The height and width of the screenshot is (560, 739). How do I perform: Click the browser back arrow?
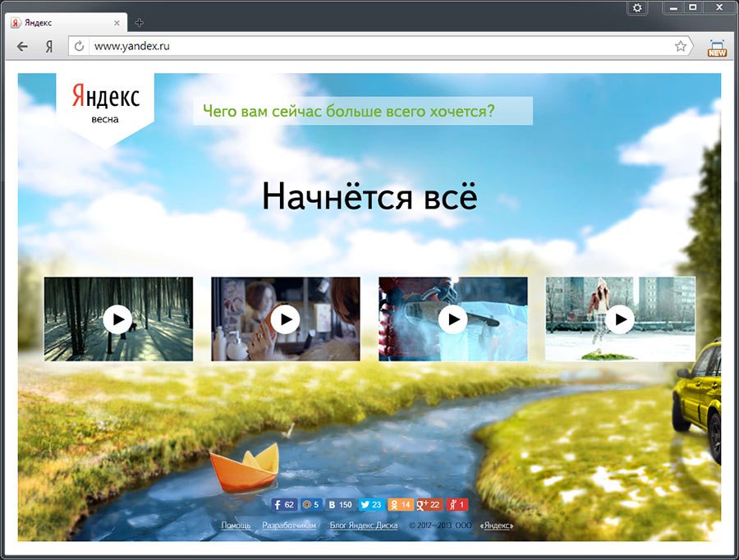pos(23,47)
